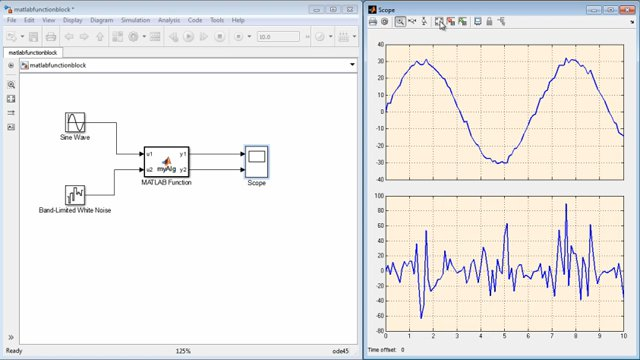
Task: Open the Simulation menu
Action: pyautogui.click(x=135, y=20)
